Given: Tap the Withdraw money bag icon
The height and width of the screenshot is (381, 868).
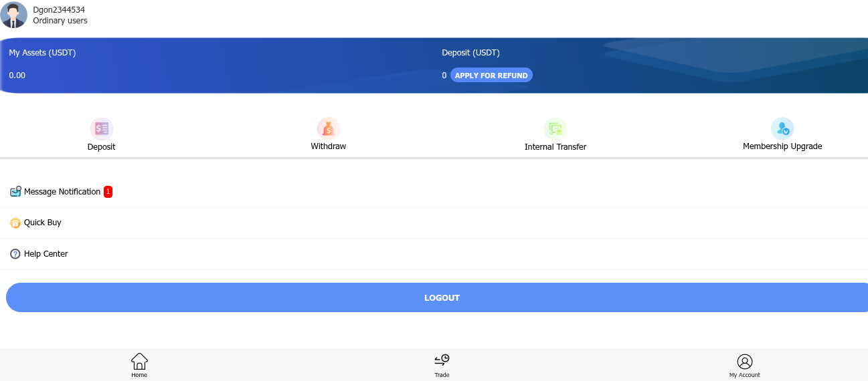Looking at the screenshot, I should tap(329, 128).
